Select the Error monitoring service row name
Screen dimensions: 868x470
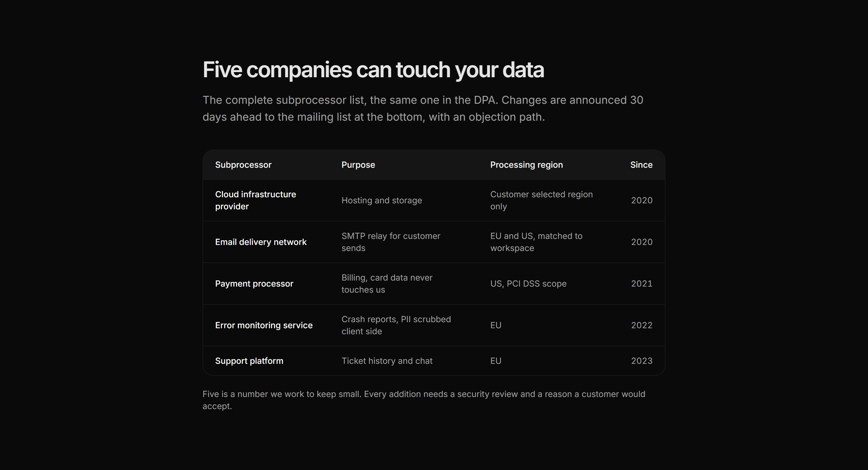tap(263, 326)
